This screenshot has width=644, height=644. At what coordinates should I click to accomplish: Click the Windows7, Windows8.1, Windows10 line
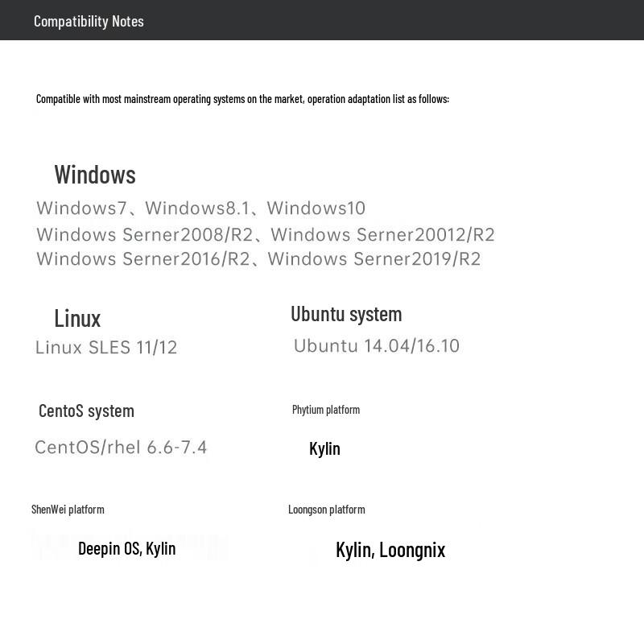pyautogui.click(x=200, y=208)
